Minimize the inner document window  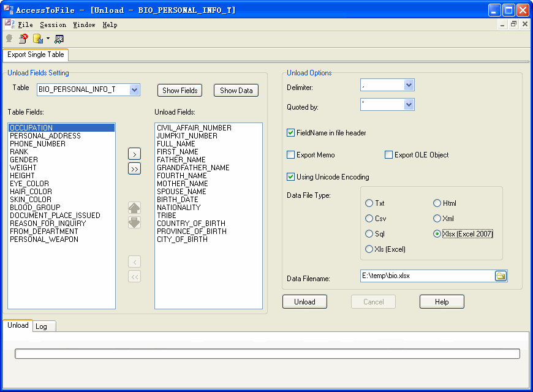tap(502, 24)
